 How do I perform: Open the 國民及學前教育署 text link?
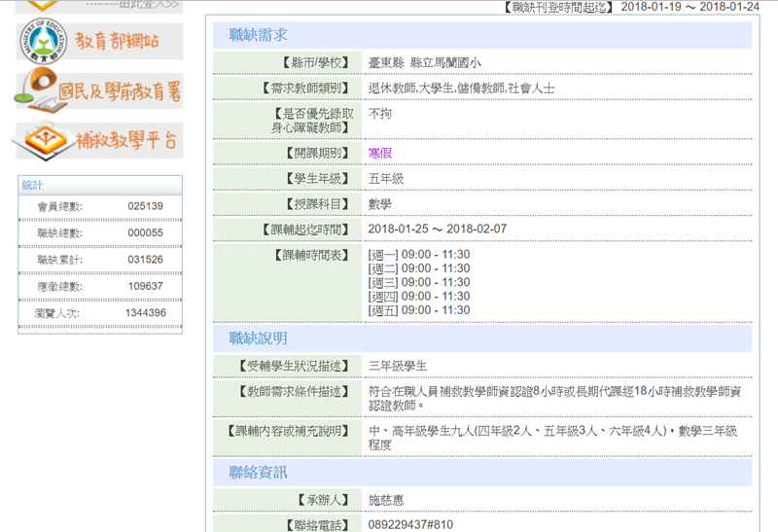click(x=119, y=90)
